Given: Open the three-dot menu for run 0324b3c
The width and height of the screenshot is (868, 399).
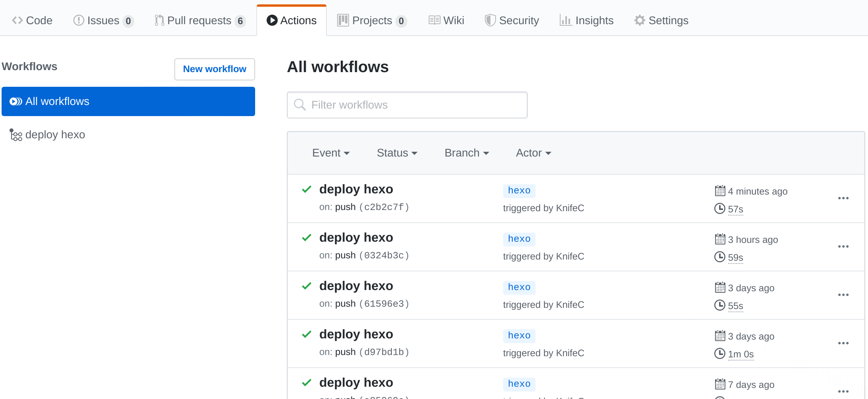Looking at the screenshot, I should tap(843, 246).
